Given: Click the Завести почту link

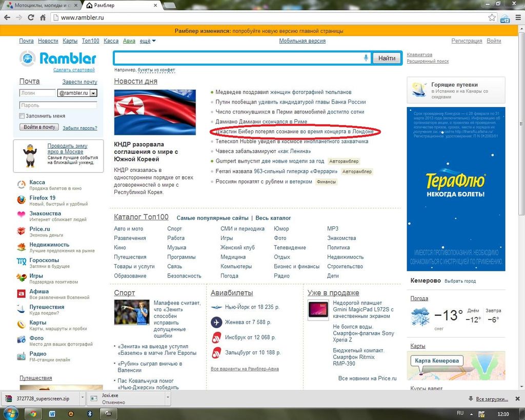Looking at the screenshot, I should [79, 82].
